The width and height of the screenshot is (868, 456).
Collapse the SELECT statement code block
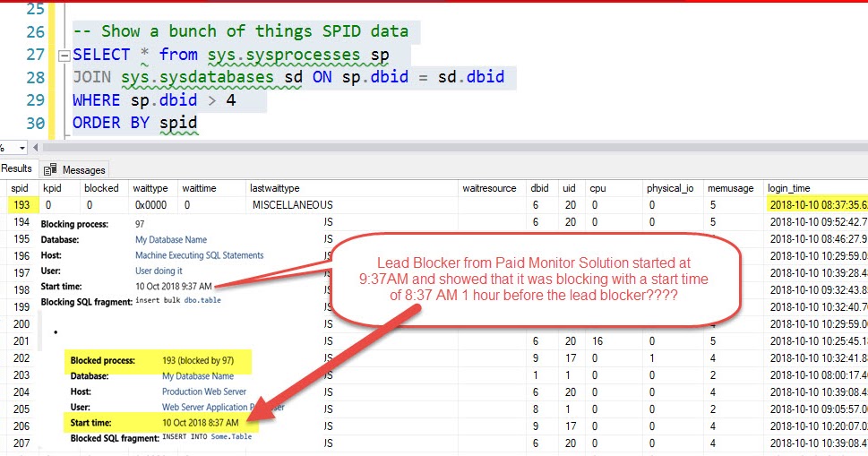64,56
